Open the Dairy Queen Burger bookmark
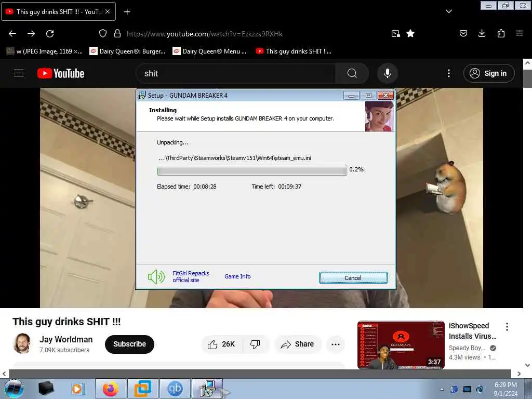The height and width of the screenshot is (399, 532). [128, 51]
